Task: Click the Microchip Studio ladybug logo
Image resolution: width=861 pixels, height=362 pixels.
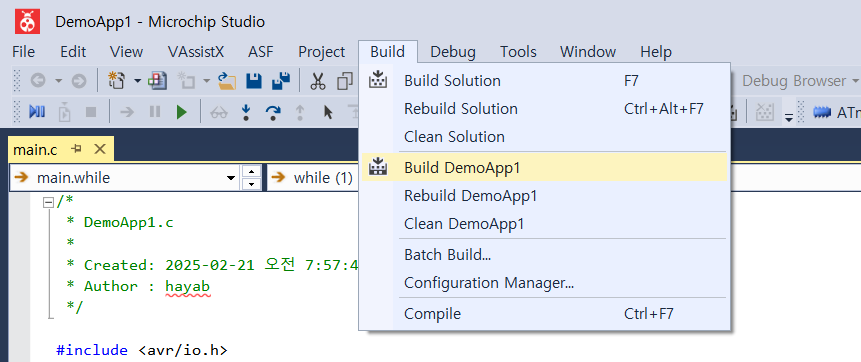Action: tap(27, 21)
